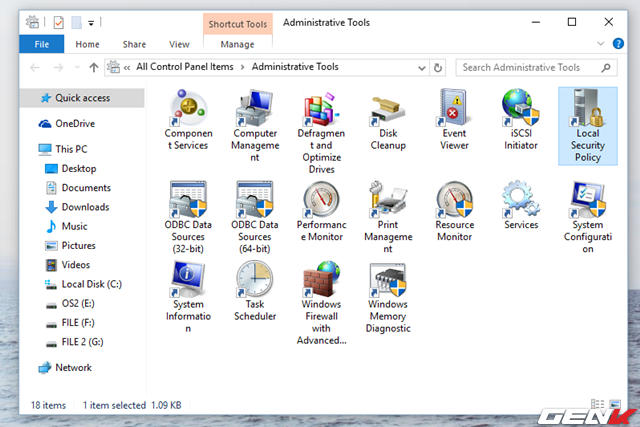Select OneDrive in navigation pane

[75, 124]
